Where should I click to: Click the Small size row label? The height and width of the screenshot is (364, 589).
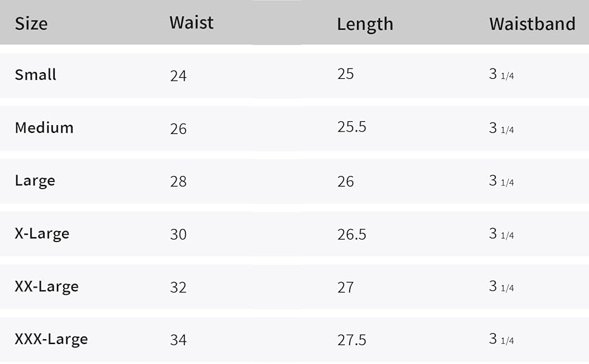(35, 75)
